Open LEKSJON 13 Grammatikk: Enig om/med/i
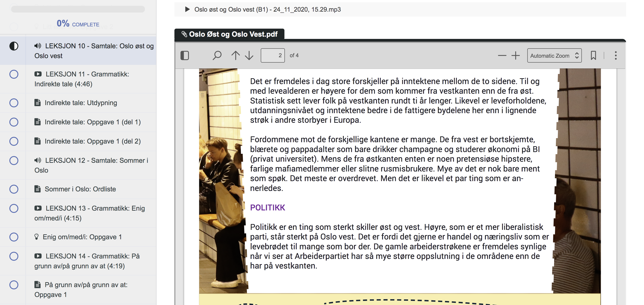Image resolution: width=644 pixels, height=305 pixels. click(90, 213)
